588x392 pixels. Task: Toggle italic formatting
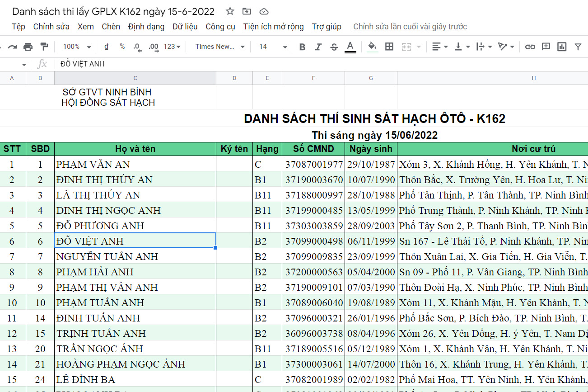(318, 47)
